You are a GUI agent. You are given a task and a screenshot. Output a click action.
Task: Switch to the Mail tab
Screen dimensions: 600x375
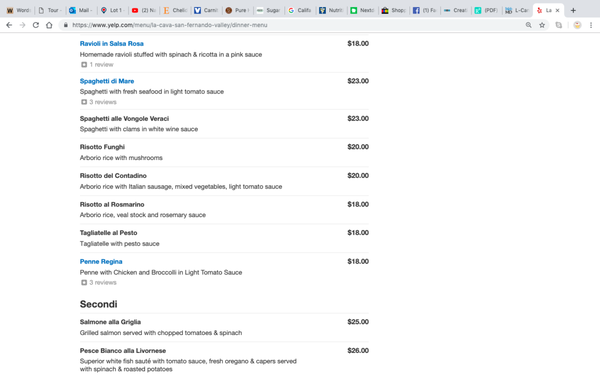coord(81,10)
